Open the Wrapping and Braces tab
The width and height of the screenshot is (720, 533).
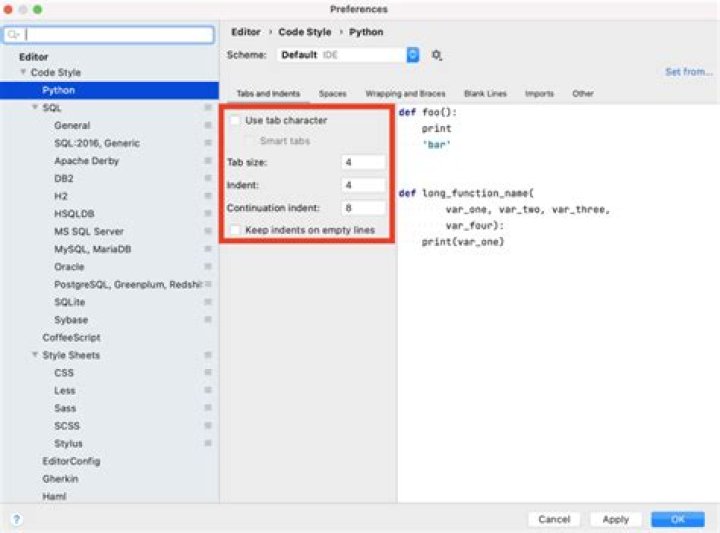(405, 94)
